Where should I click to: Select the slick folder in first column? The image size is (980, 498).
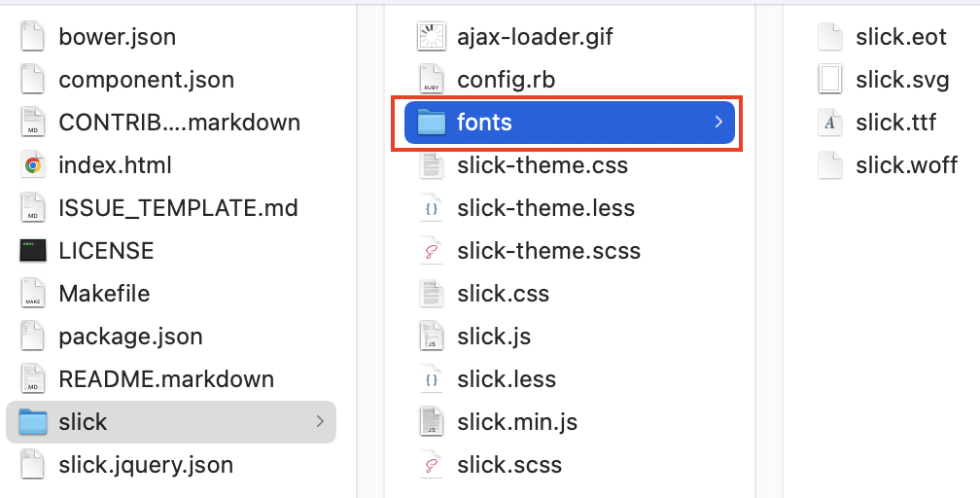click(171, 422)
